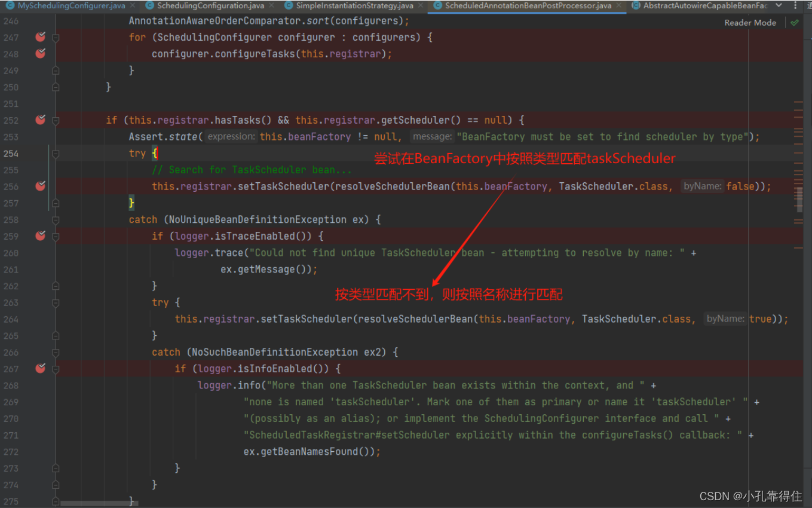
Task: Click on ex.getBeanNamesFound() in line 272
Action: (309, 452)
